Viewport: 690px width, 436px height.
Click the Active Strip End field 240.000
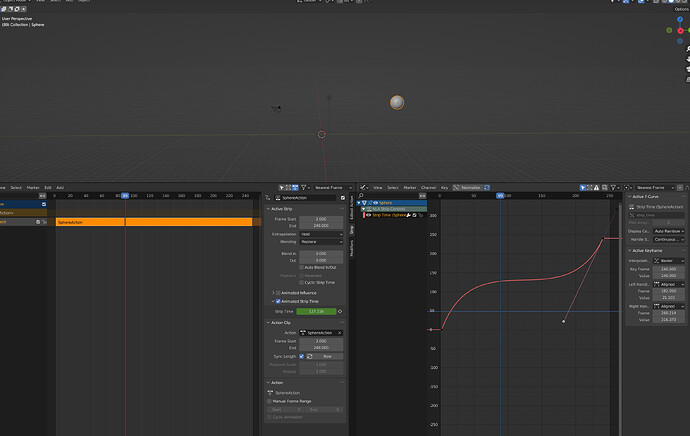point(321,225)
